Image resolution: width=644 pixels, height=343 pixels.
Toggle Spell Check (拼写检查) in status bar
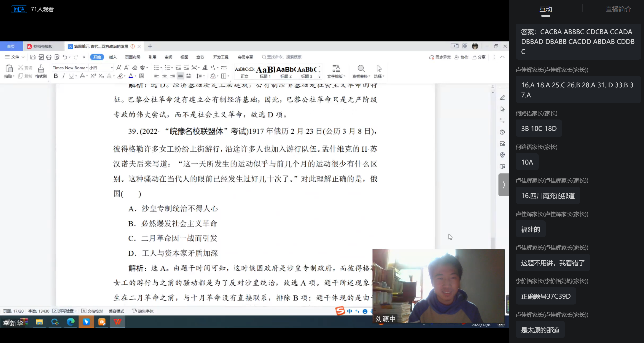tap(65, 311)
